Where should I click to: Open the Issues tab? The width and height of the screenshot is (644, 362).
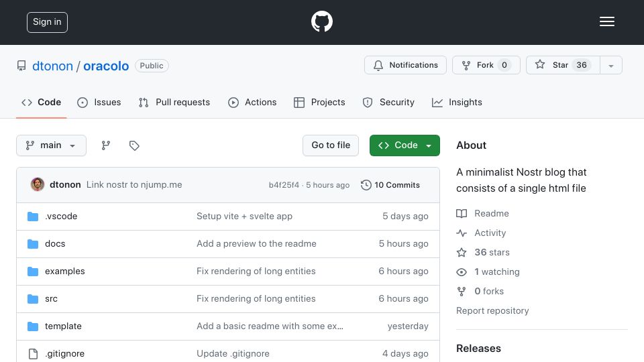point(99,102)
